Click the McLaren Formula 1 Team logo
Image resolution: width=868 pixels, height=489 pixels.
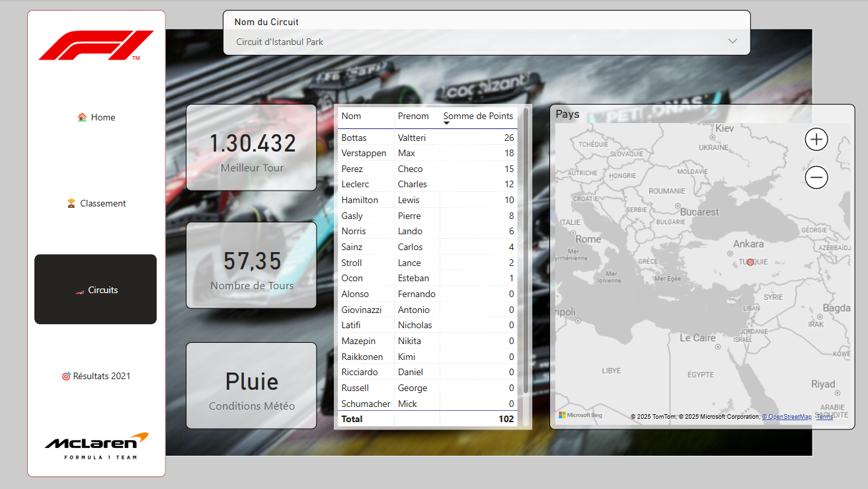97,446
